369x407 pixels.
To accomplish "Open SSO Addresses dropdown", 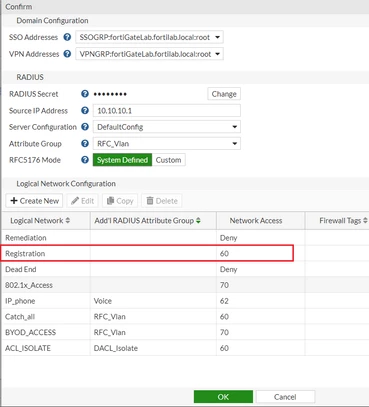I will click(149, 37).
